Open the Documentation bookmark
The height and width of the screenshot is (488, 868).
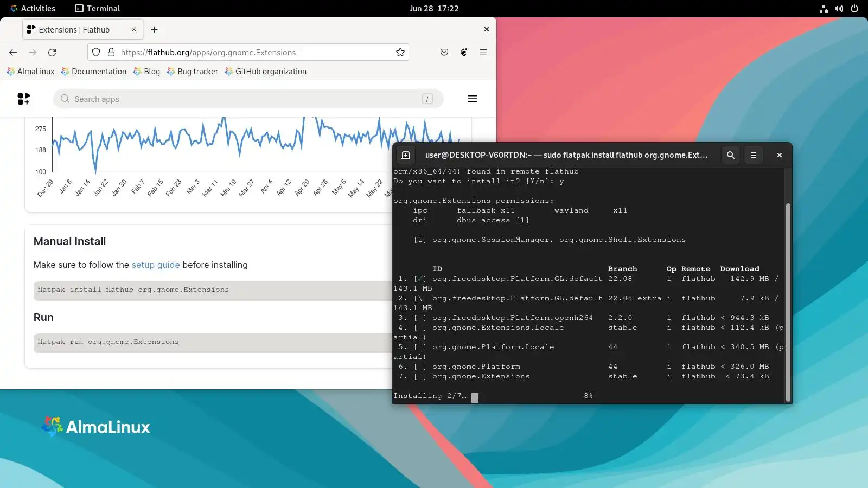tap(94, 72)
